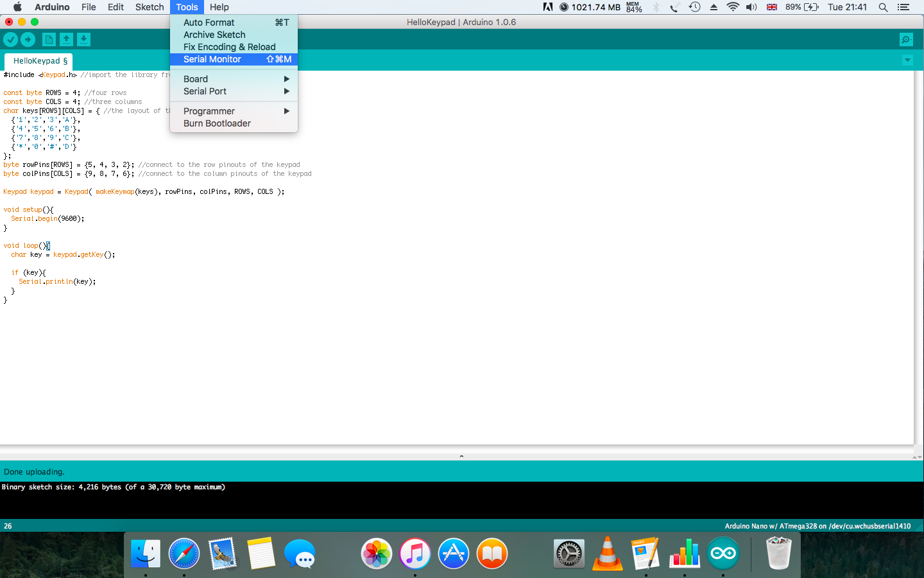924x578 pixels.
Task: Click the Adobe icon in menu bar
Action: (548, 7)
